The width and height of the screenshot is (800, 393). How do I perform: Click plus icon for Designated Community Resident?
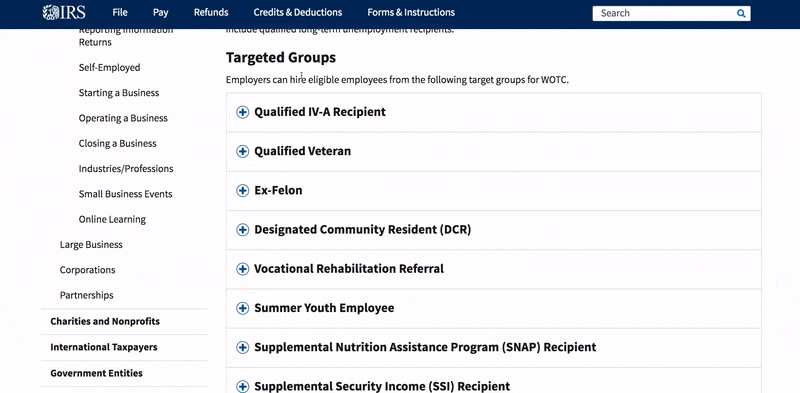tap(242, 230)
